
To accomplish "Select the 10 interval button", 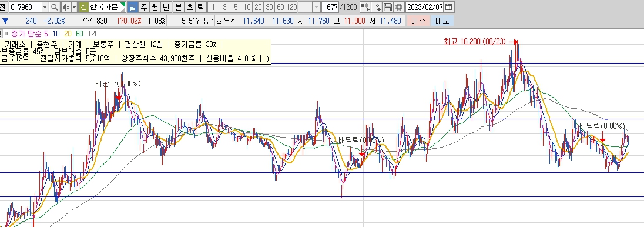I will [x=247, y=7].
